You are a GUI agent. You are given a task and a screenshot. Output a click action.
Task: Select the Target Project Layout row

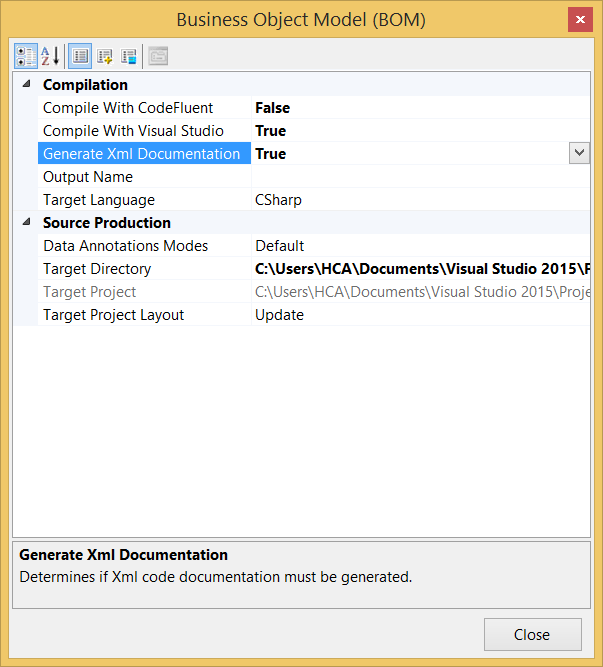coord(114,315)
